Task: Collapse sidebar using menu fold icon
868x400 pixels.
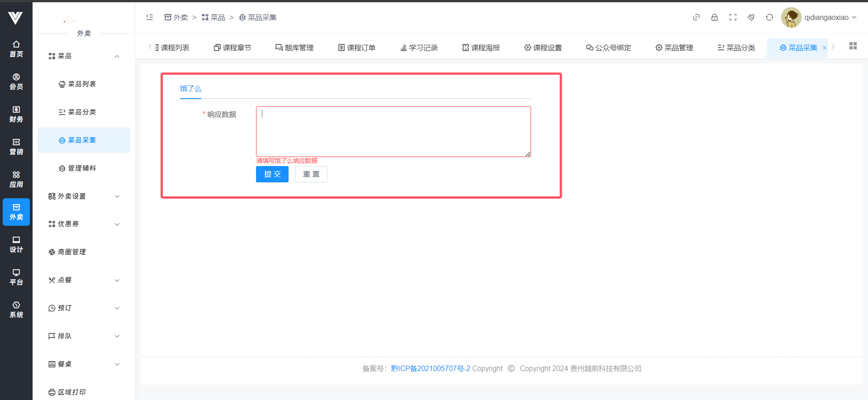Action: (150, 17)
